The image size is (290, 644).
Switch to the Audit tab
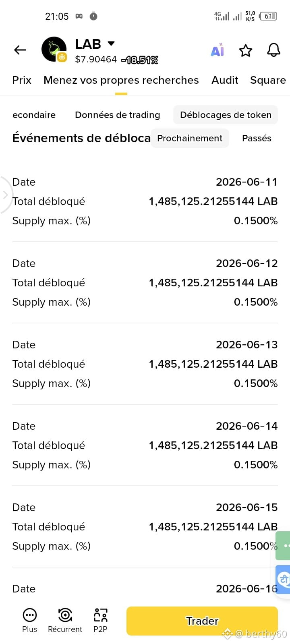225,80
